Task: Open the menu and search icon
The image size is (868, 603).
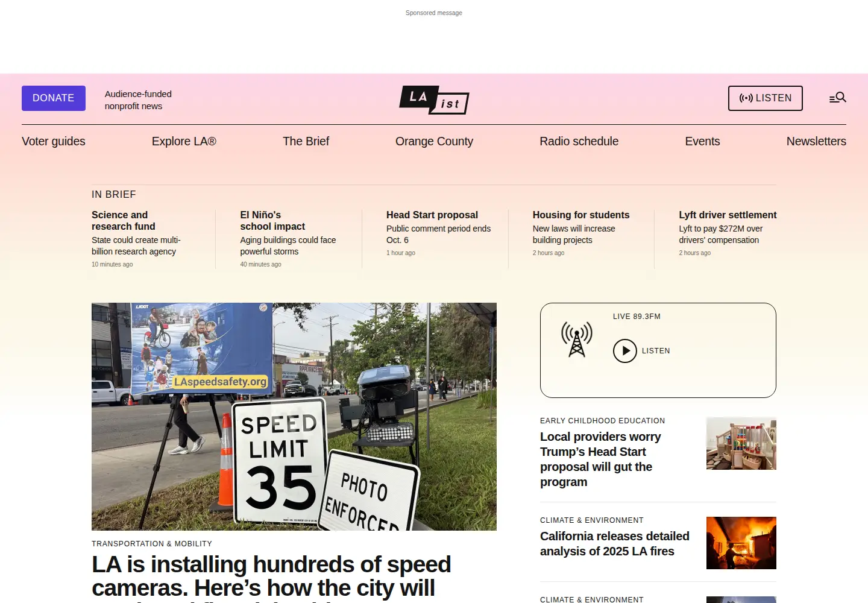Action: point(837,98)
